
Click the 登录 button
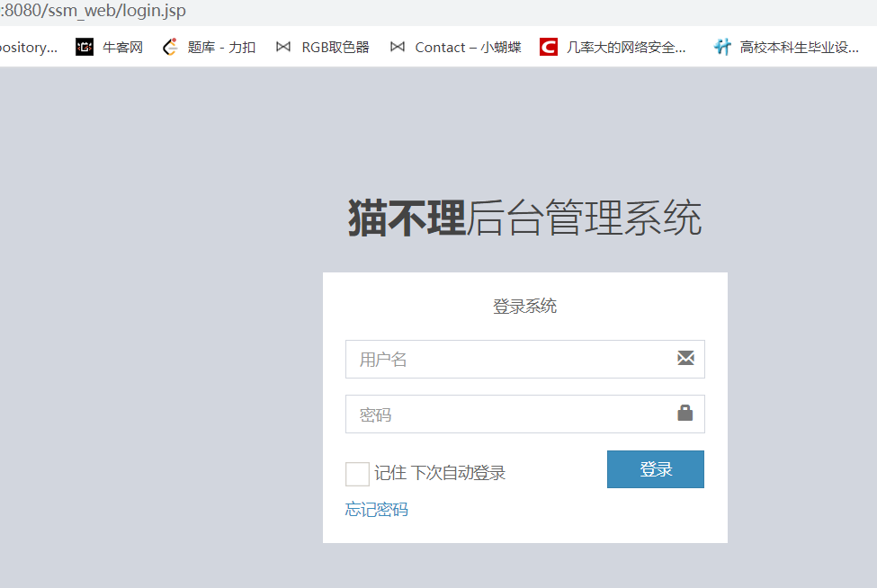tap(656, 469)
